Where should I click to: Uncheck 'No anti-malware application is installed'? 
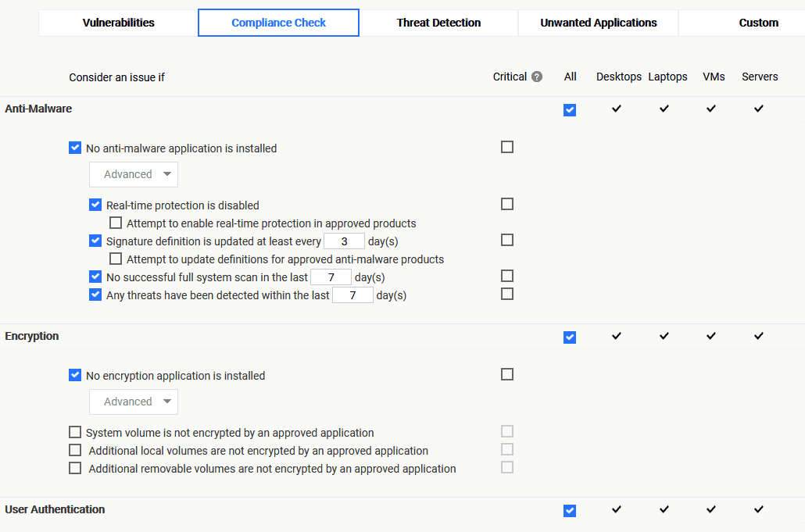tap(75, 147)
